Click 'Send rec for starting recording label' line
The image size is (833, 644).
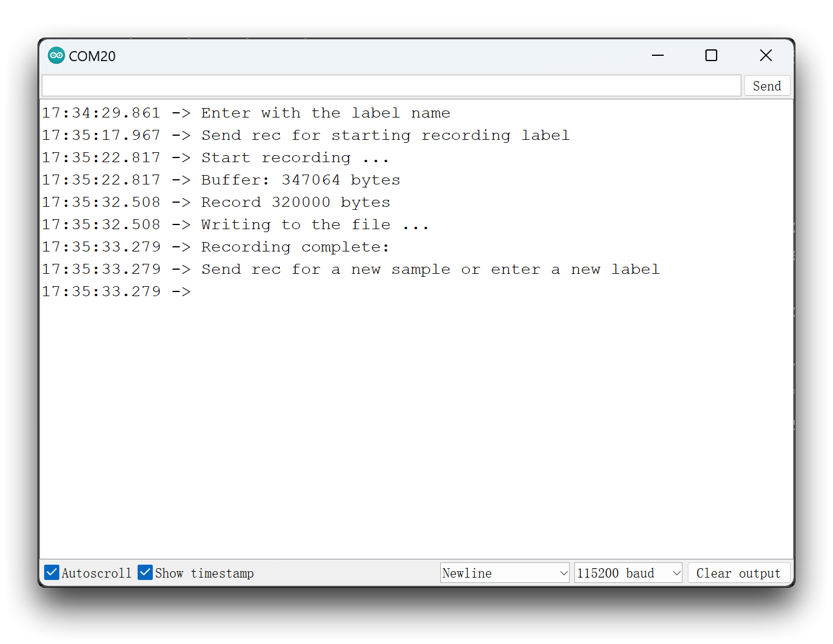coord(386,135)
